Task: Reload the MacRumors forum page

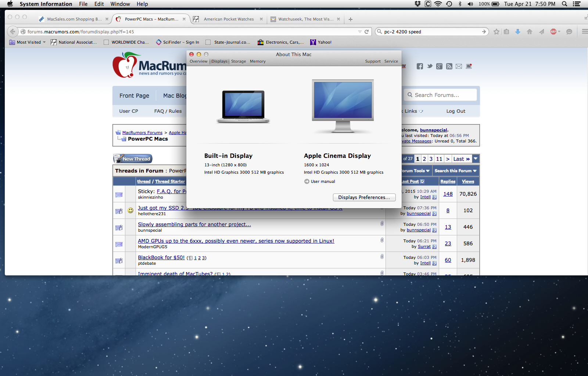Action: pyautogui.click(x=366, y=32)
